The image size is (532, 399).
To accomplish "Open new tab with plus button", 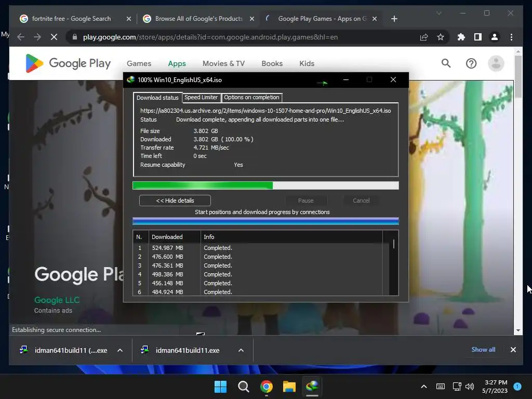I will point(394,19).
